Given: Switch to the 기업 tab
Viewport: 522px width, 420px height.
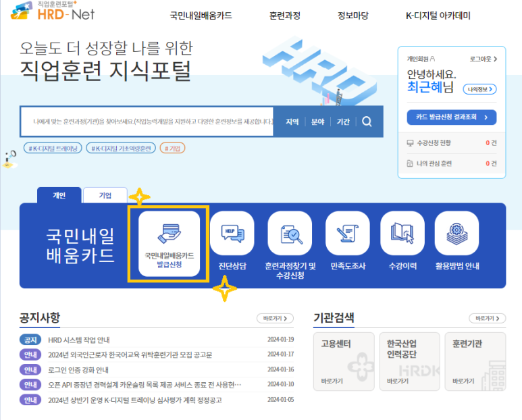Looking at the screenshot, I should 105,195.
